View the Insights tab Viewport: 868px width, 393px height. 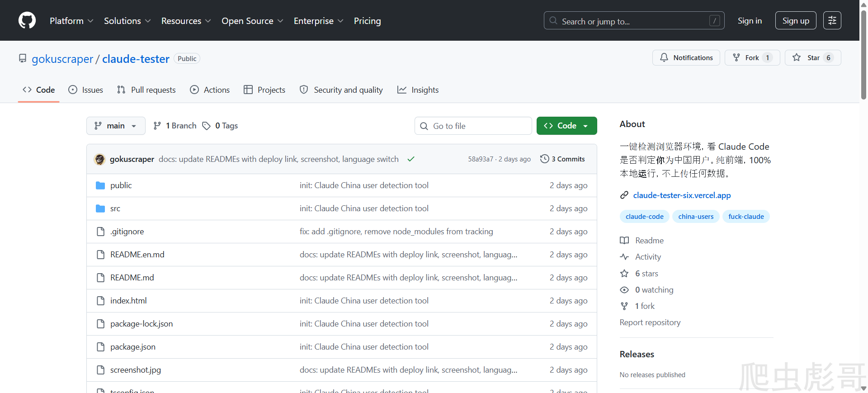[x=418, y=90]
